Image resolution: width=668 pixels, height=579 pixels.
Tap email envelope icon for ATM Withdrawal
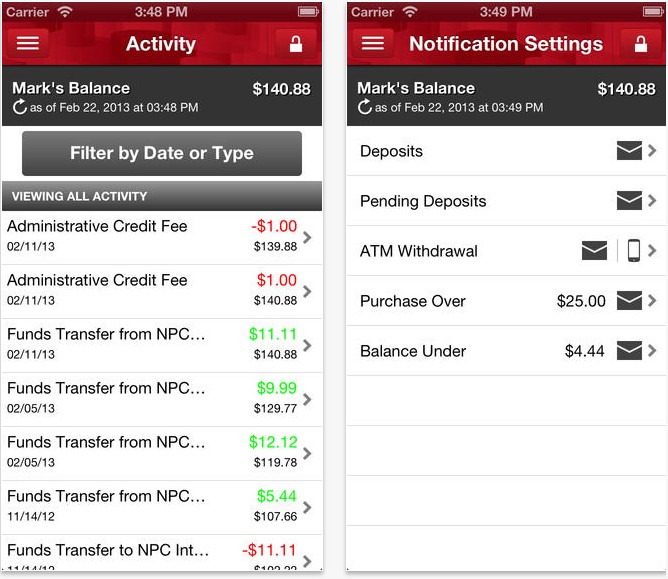point(594,251)
